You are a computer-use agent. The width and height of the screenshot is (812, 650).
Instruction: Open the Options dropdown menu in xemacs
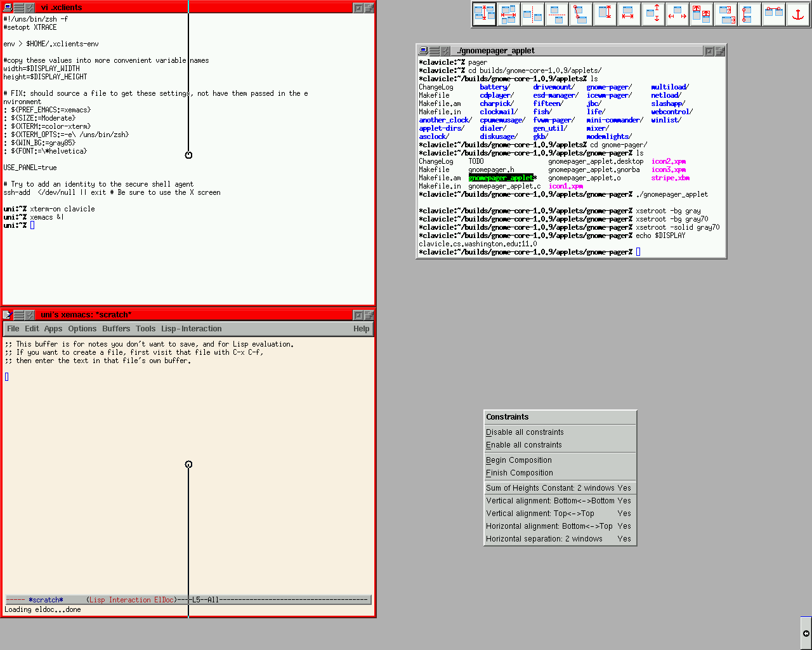click(82, 329)
